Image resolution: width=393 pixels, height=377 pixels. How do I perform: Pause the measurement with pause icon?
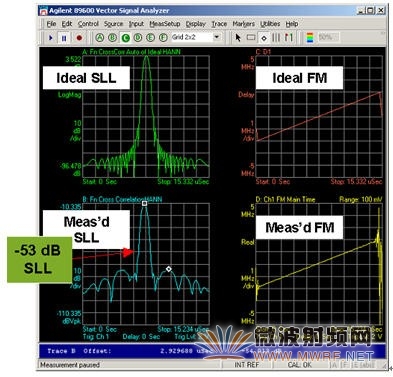tap(64, 38)
